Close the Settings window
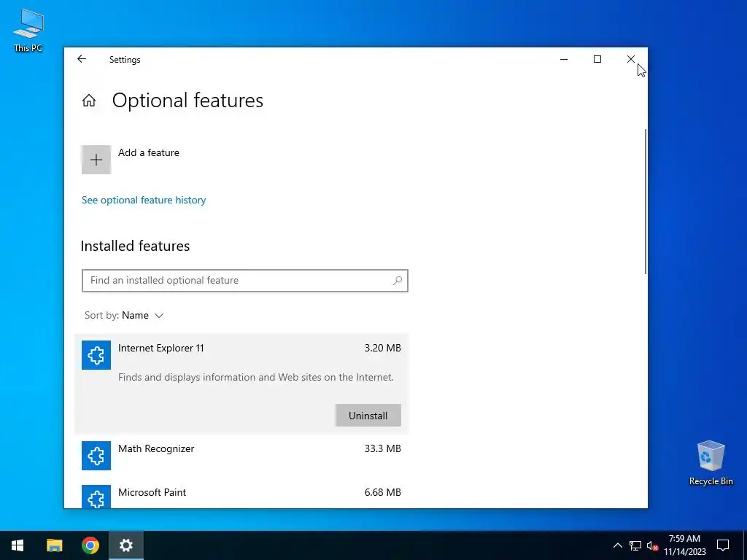 631,59
